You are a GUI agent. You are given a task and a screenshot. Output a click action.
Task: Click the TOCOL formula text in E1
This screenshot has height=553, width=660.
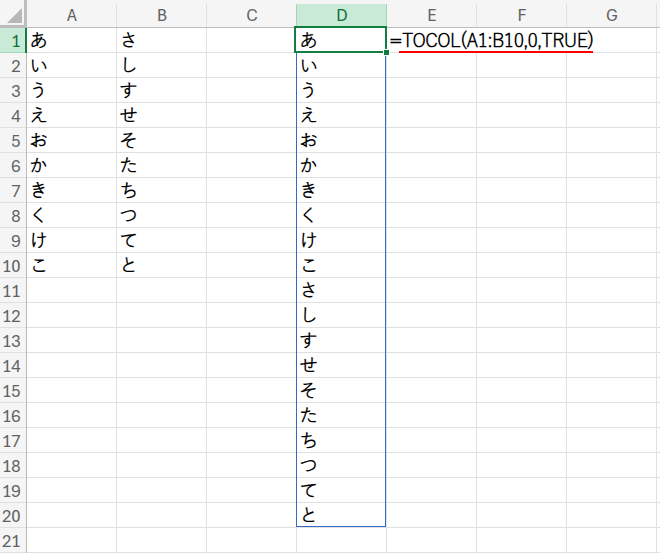(x=494, y=40)
